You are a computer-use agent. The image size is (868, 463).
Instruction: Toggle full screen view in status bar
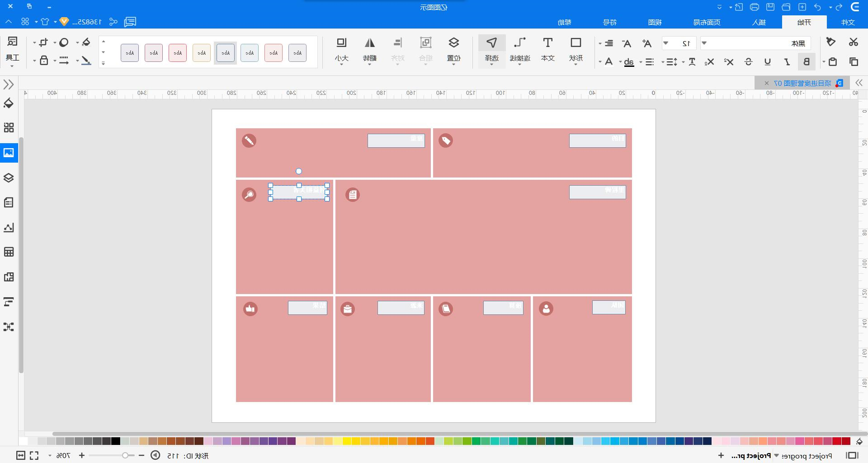coord(34,455)
